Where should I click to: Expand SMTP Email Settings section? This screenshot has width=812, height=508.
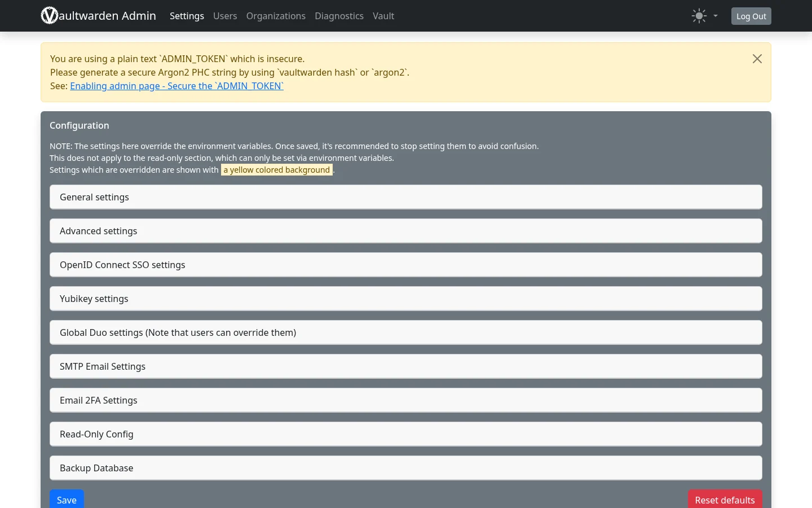406,366
